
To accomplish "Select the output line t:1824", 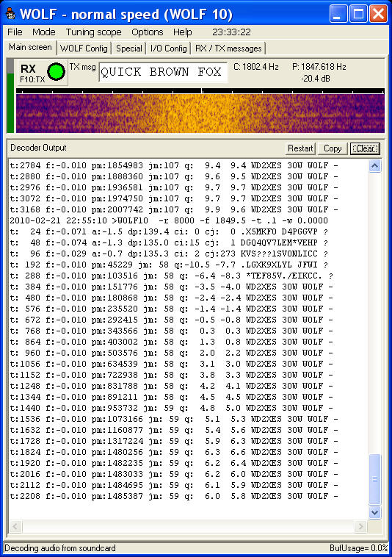I will tap(174, 452).
